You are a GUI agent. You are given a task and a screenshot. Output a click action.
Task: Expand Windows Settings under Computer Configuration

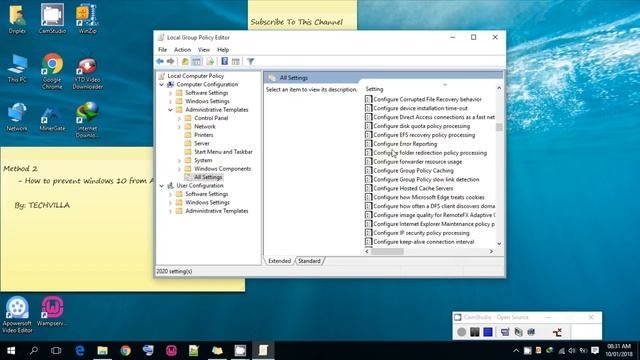coord(171,101)
